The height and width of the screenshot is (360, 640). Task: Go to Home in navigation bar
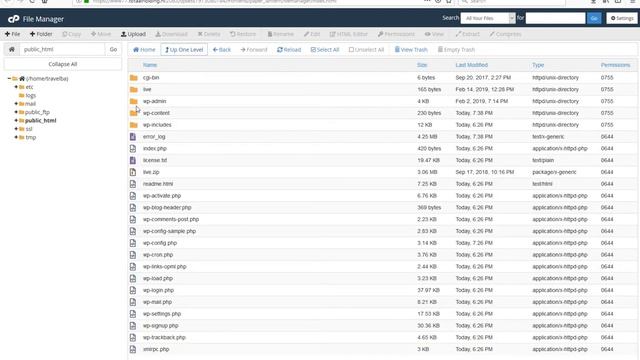pos(144,49)
